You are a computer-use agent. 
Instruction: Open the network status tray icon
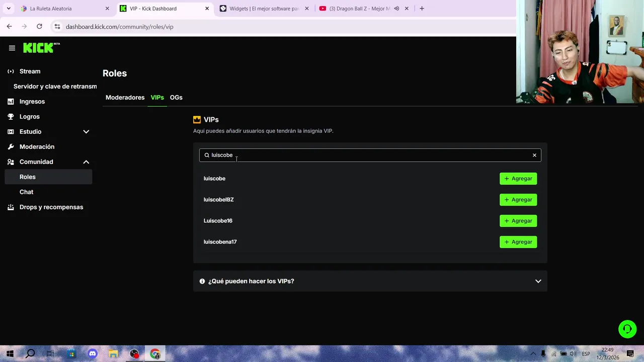pyautogui.click(x=554, y=354)
